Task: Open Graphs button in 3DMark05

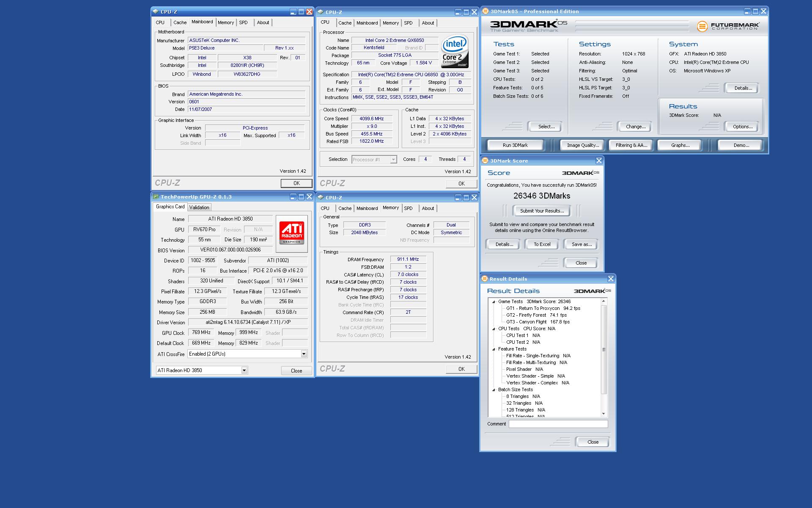Action: (x=680, y=145)
